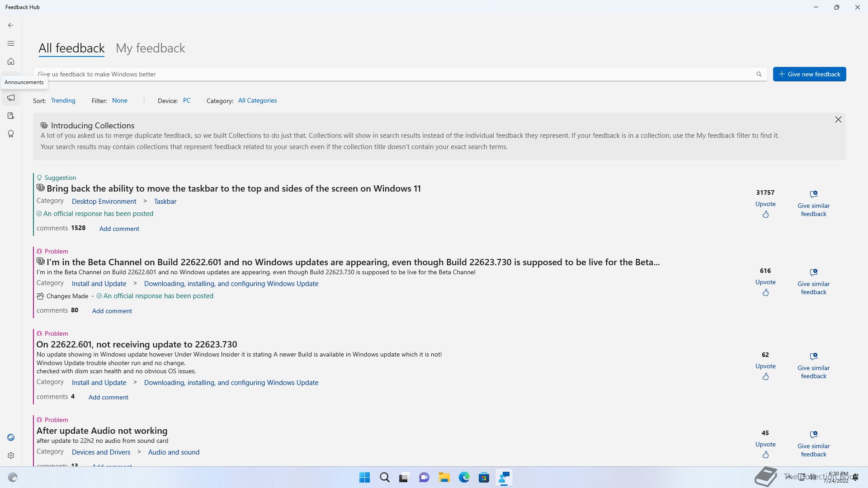Open 'On 22622.601, not receiving update' title
Viewport: 868px width, 488px height.
click(x=137, y=344)
